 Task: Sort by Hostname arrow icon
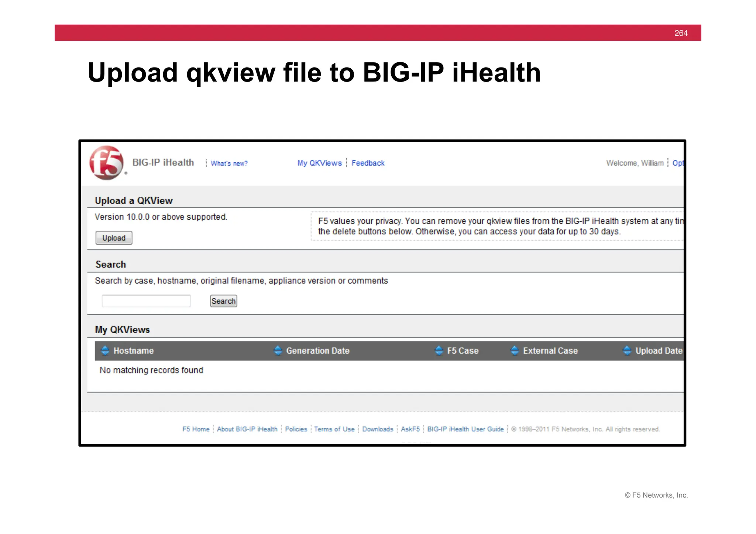105,350
